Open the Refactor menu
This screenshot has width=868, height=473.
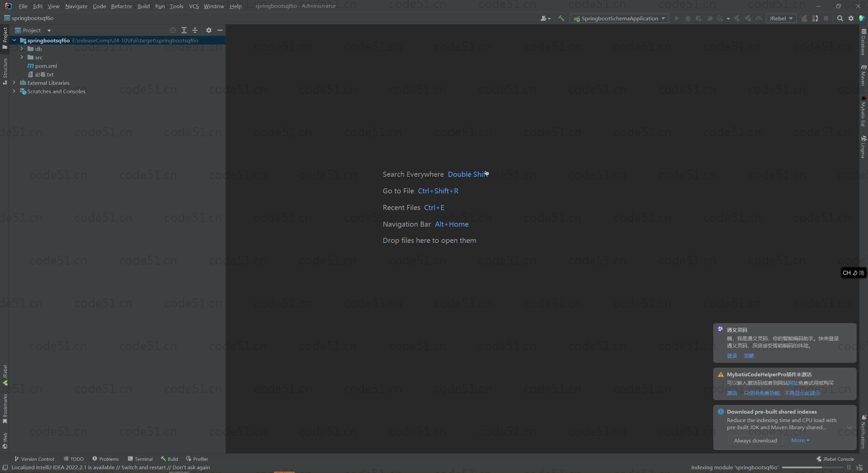pos(121,6)
